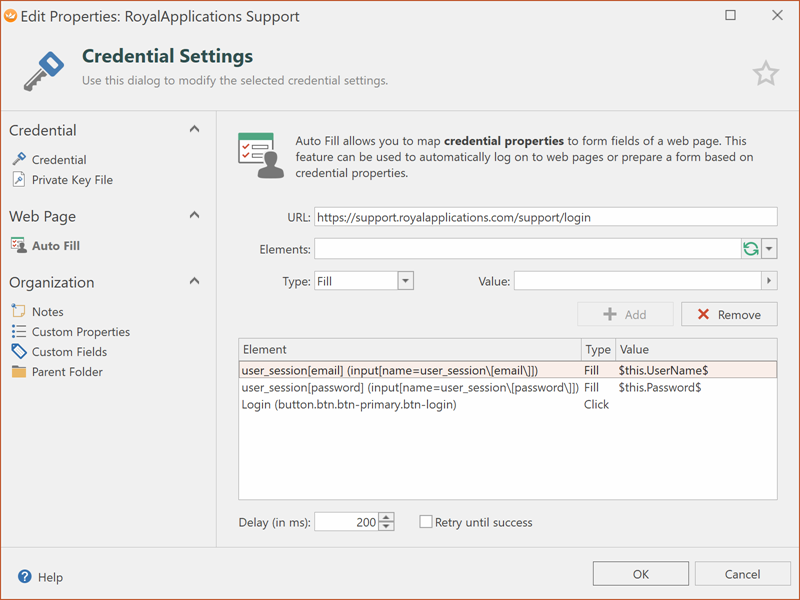Confirm with the OK button

(x=640, y=574)
